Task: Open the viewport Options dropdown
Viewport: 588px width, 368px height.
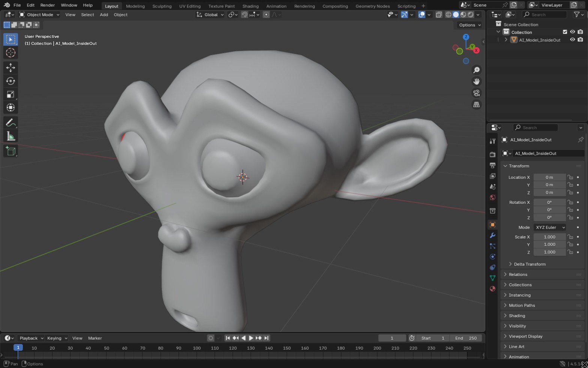Action: coord(470,25)
